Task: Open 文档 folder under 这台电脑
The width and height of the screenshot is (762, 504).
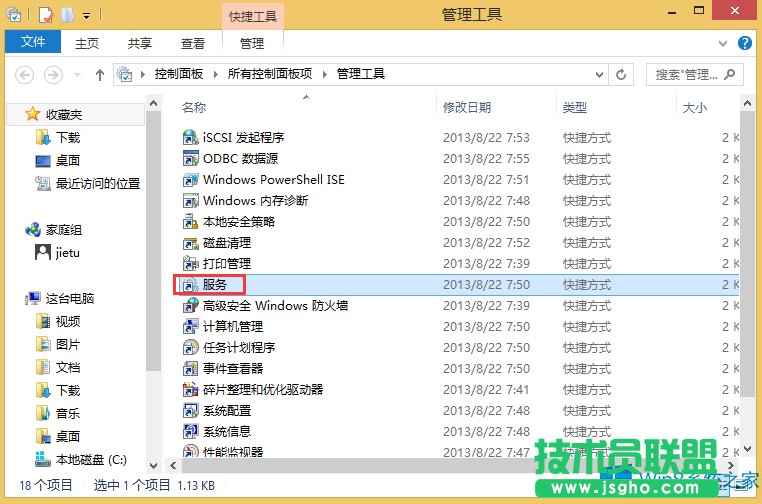Action: (58, 367)
